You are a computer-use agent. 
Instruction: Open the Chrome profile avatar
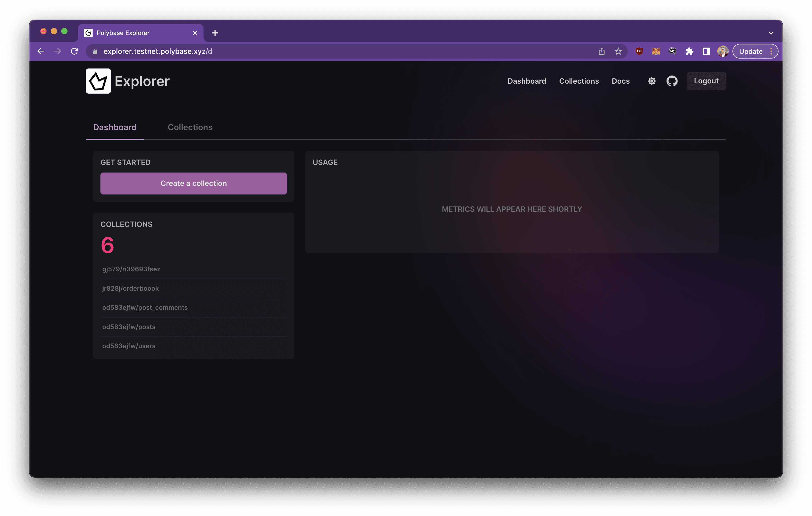(723, 51)
